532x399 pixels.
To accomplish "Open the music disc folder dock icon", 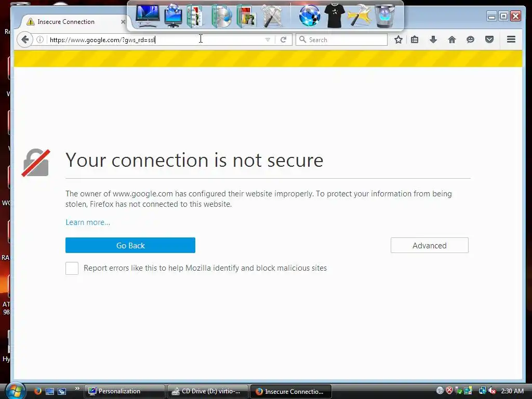I will coord(222,16).
